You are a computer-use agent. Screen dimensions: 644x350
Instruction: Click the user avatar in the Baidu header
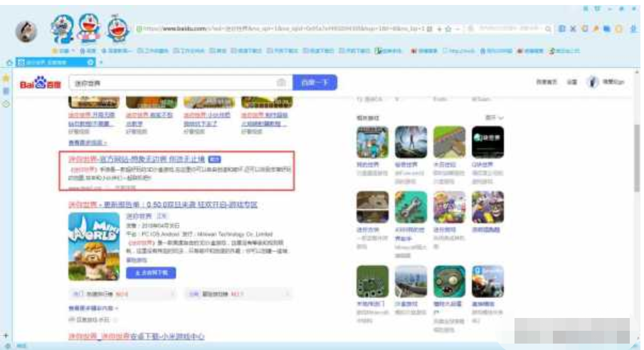[x=592, y=83]
